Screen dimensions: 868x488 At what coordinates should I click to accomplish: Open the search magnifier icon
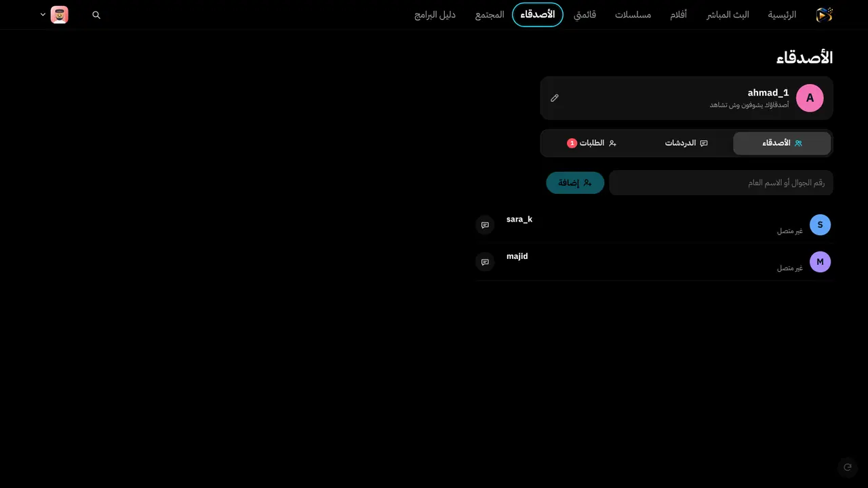(96, 14)
